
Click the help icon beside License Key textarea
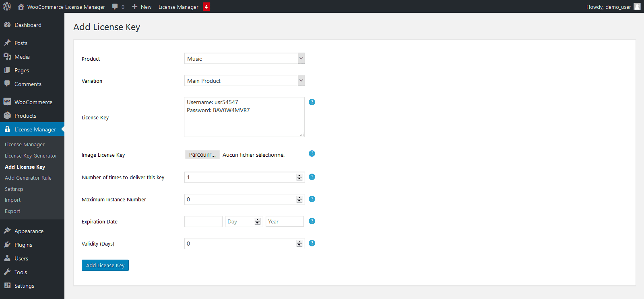click(312, 102)
